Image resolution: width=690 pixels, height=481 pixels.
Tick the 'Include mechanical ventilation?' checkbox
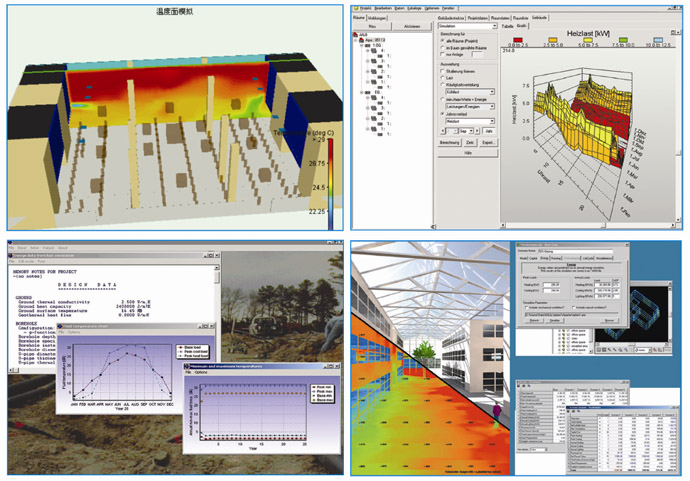(527, 308)
